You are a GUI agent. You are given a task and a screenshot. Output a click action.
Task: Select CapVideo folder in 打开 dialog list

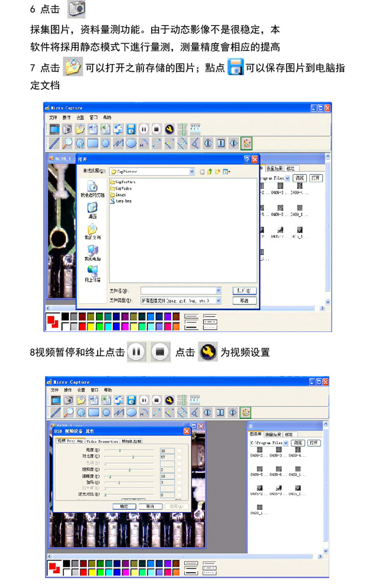click(121, 188)
